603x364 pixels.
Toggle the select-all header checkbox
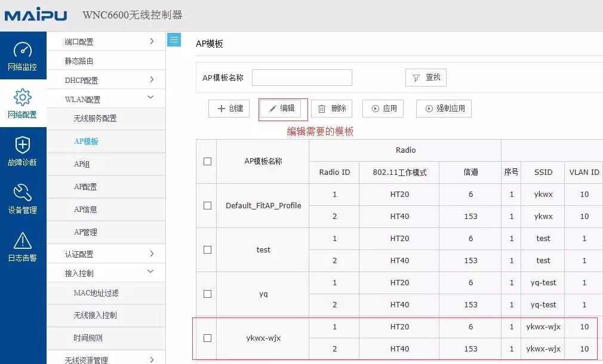[x=207, y=161]
